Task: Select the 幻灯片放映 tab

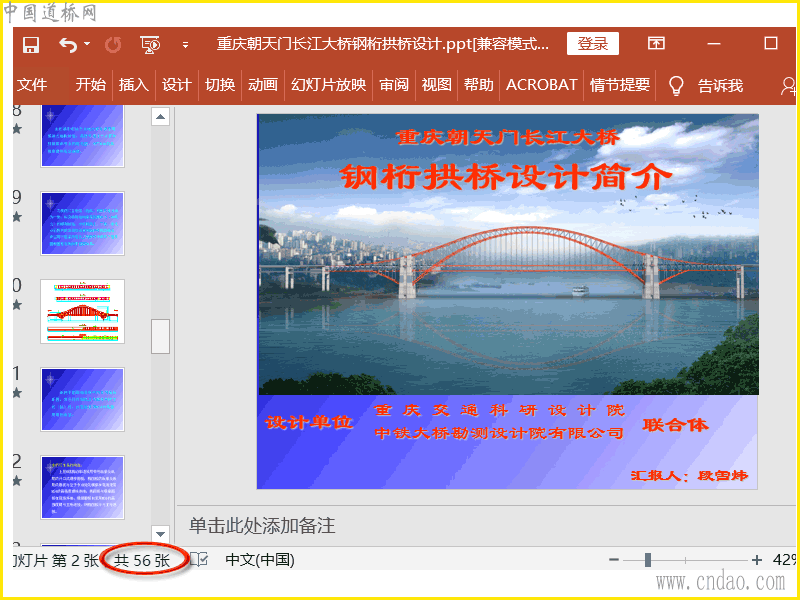Action: pos(329,85)
